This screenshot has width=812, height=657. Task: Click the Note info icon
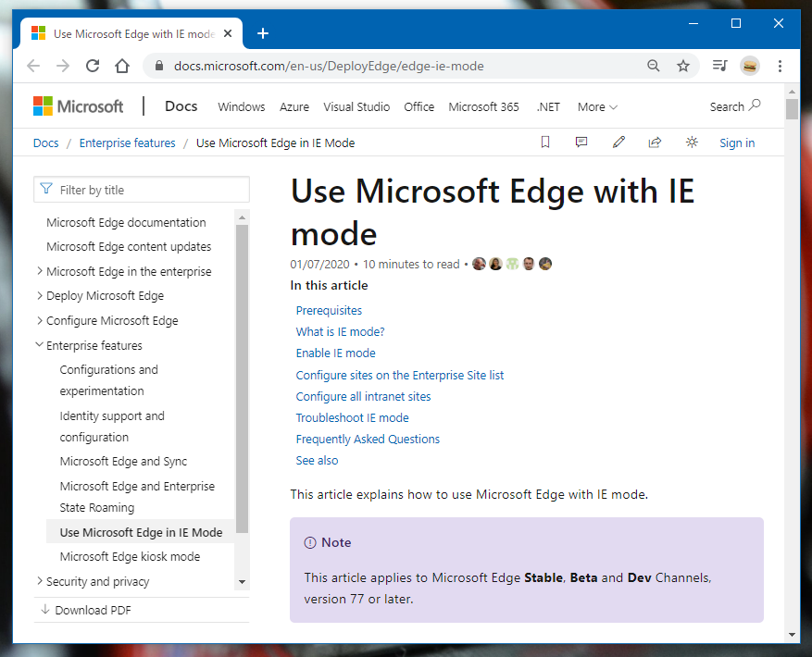point(309,542)
